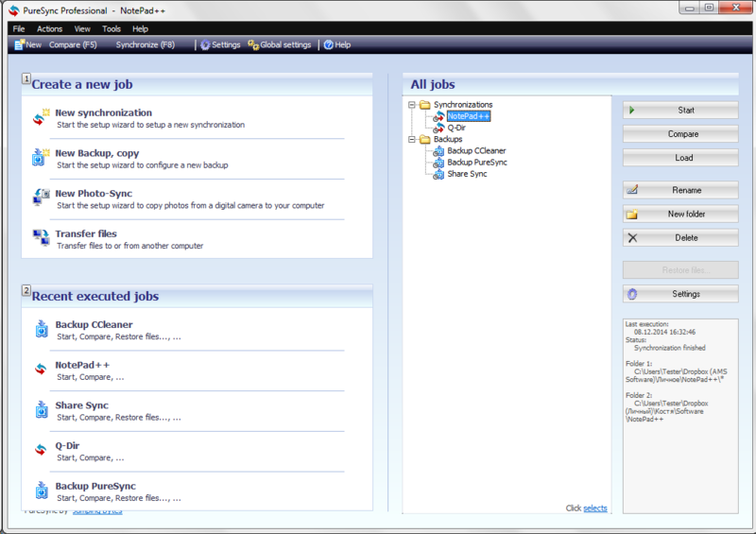Click 'Transfer files to or from another computer' text

pos(130,246)
